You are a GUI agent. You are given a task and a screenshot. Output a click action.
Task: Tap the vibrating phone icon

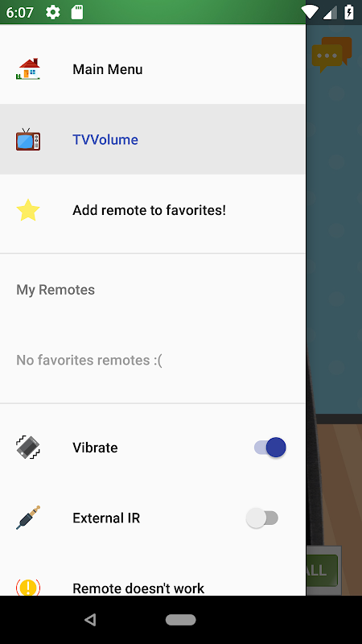28,448
